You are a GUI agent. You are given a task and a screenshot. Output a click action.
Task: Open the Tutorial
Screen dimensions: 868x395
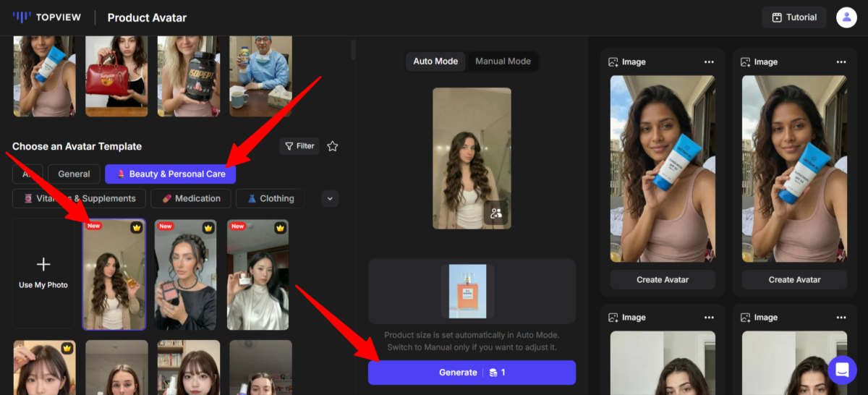click(x=794, y=17)
